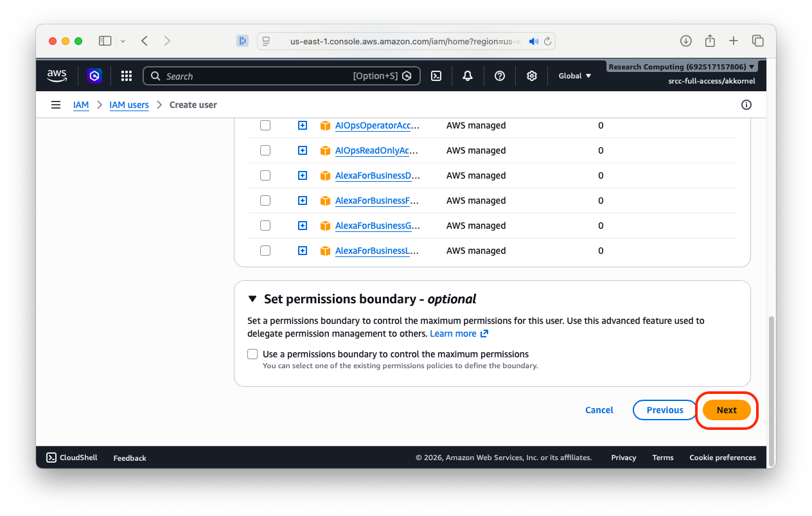This screenshot has width=812, height=516.
Task: Click the extension icon left of address bar
Action: 242,41
